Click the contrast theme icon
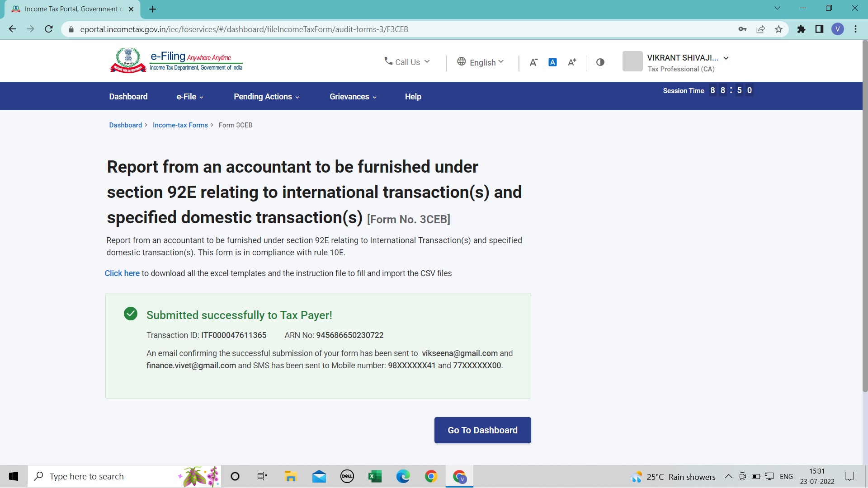The width and height of the screenshot is (868, 488). 600,62
